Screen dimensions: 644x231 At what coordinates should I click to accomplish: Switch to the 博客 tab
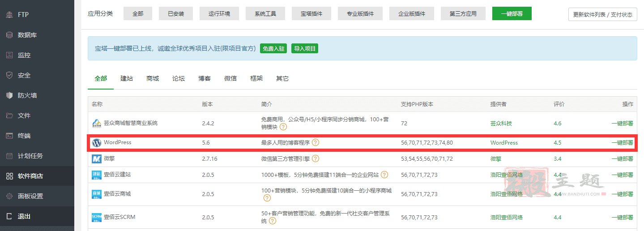(205, 78)
